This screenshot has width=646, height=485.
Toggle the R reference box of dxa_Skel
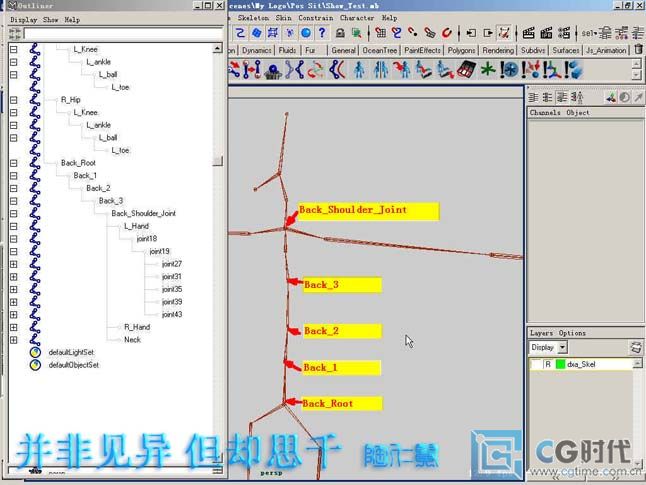pos(548,364)
